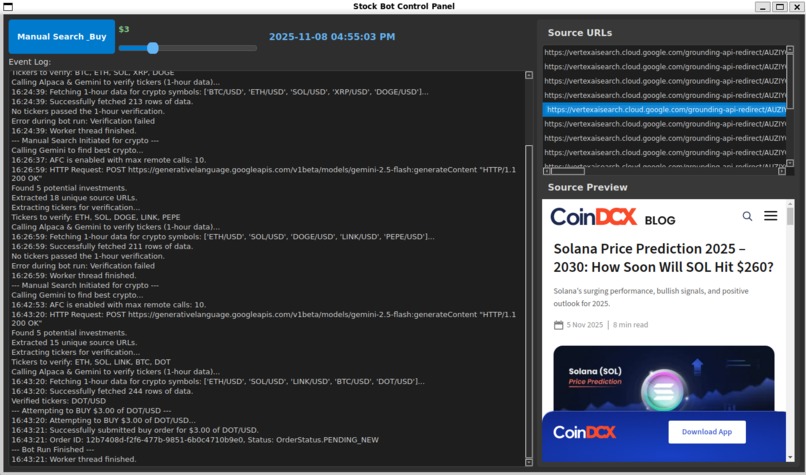Click the Download App button
This screenshot has width=806, height=475.
pyautogui.click(x=707, y=432)
